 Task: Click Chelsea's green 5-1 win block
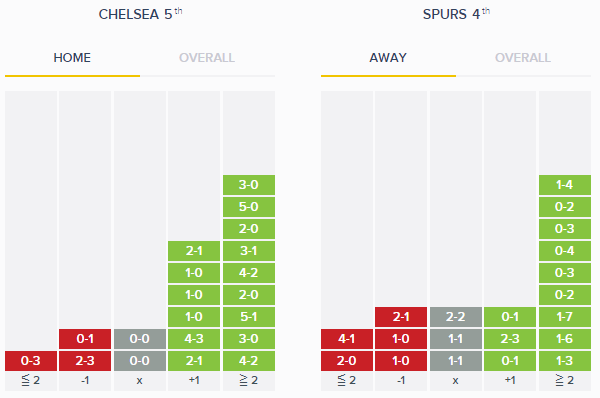pos(249,316)
